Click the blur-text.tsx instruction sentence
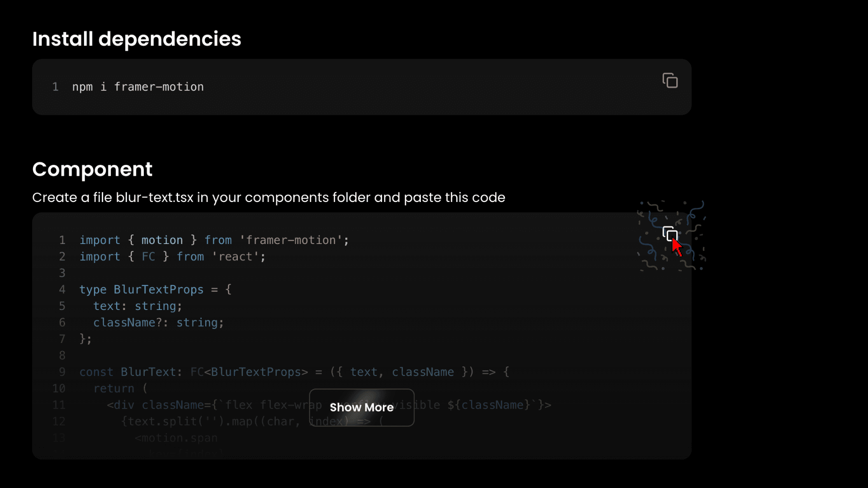The image size is (868, 488). [x=269, y=197]
